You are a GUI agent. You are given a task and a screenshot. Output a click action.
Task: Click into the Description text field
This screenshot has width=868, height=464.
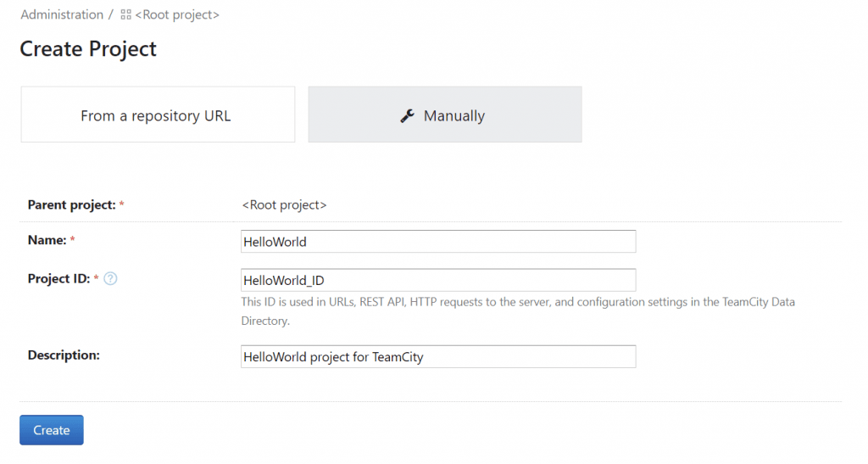click(x=437, y=357)
